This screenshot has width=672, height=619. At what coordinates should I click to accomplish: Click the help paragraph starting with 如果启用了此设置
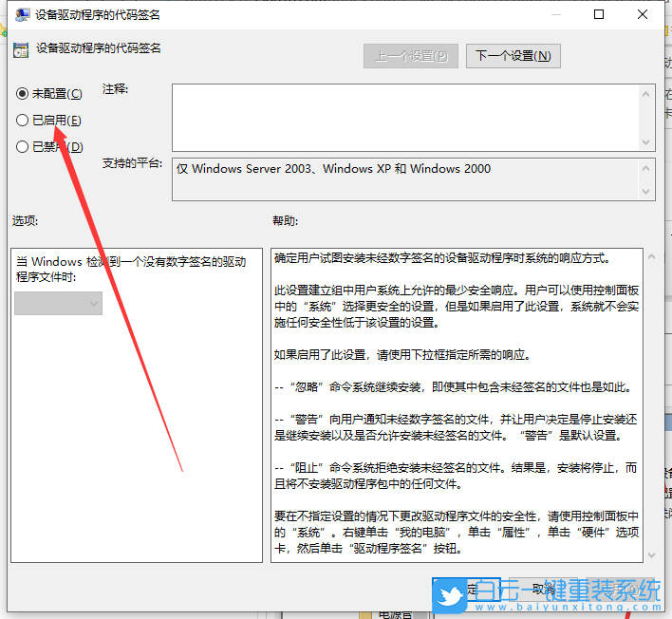[x=402, y=355]
